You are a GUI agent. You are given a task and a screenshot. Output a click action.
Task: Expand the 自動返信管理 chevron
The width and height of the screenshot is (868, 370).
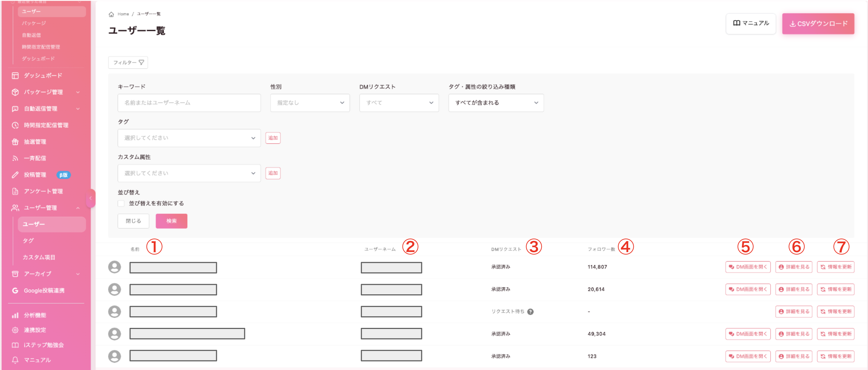coord(78,109)
